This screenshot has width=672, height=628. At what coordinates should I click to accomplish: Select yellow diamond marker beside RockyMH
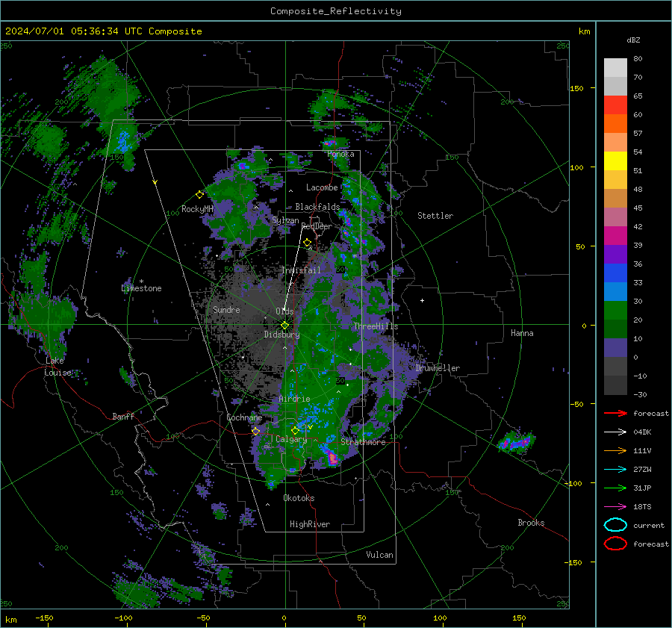point(199,195)
